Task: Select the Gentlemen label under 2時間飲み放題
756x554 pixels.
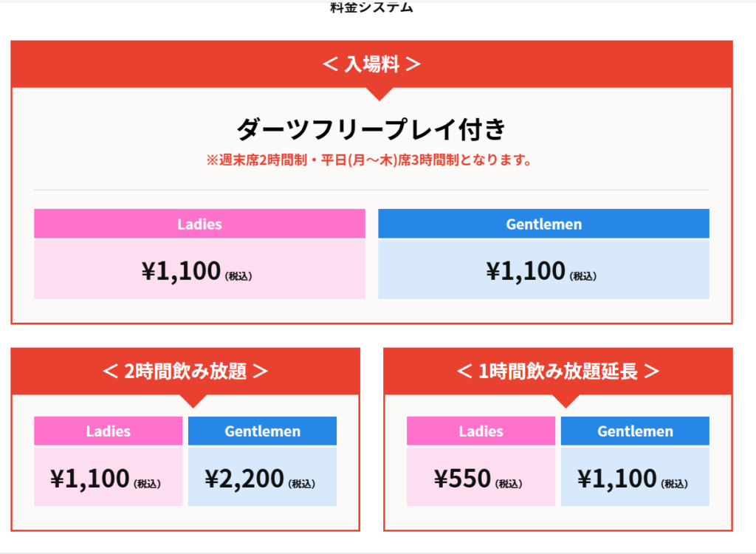Action: pyautogui.click(x=262, y=431)
